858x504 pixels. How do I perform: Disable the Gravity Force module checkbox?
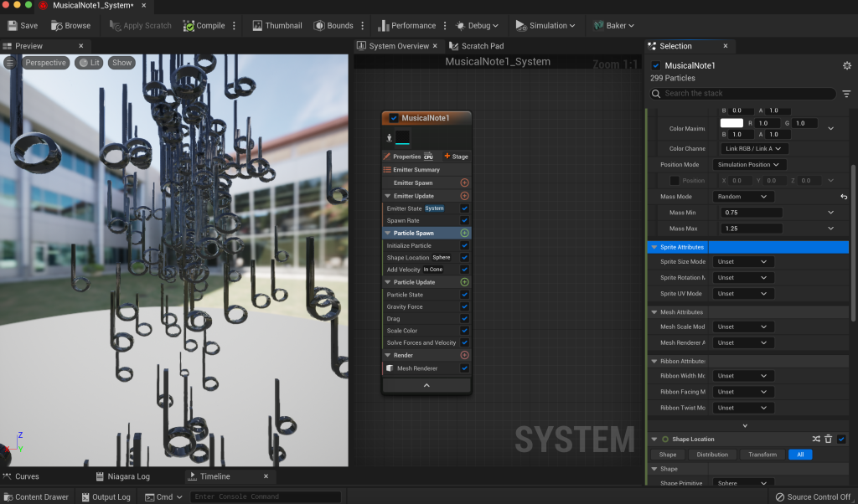[464, 306]
